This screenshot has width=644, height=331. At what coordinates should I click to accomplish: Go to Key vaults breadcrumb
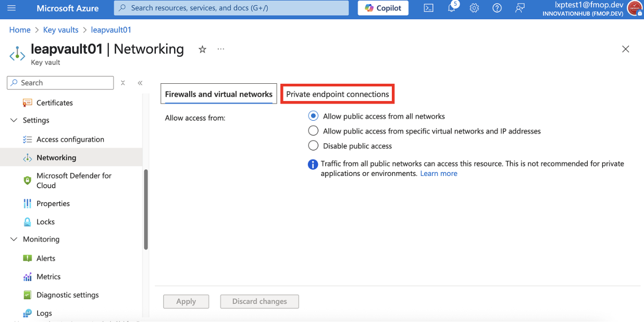tap(60, 30)
